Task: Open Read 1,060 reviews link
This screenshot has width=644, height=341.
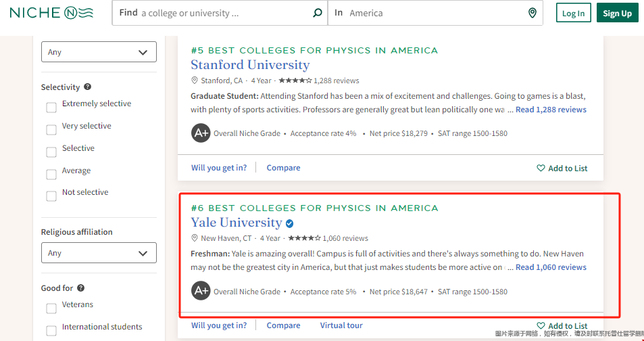Action: [551, 267]
